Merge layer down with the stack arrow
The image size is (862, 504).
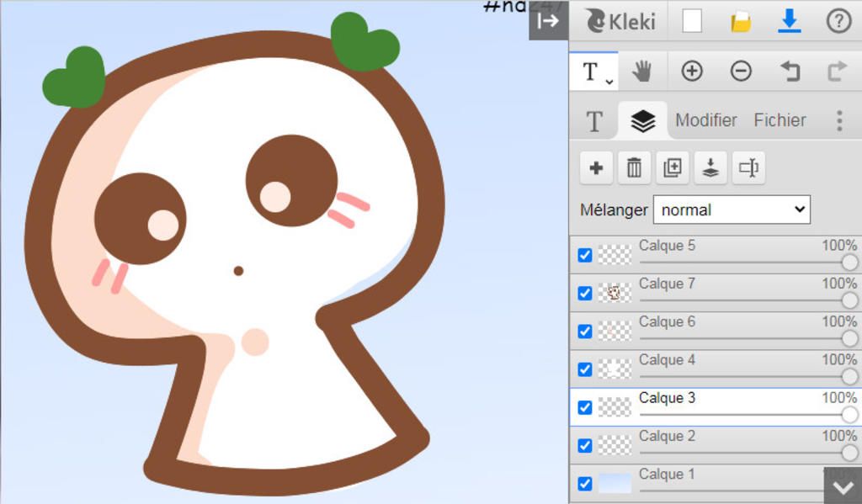[710, 167]
